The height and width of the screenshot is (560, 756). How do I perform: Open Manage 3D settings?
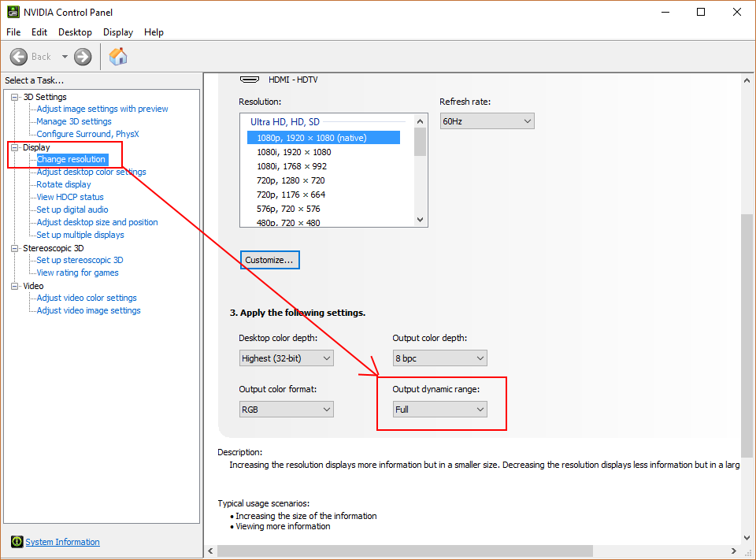[x=74, y=121]
